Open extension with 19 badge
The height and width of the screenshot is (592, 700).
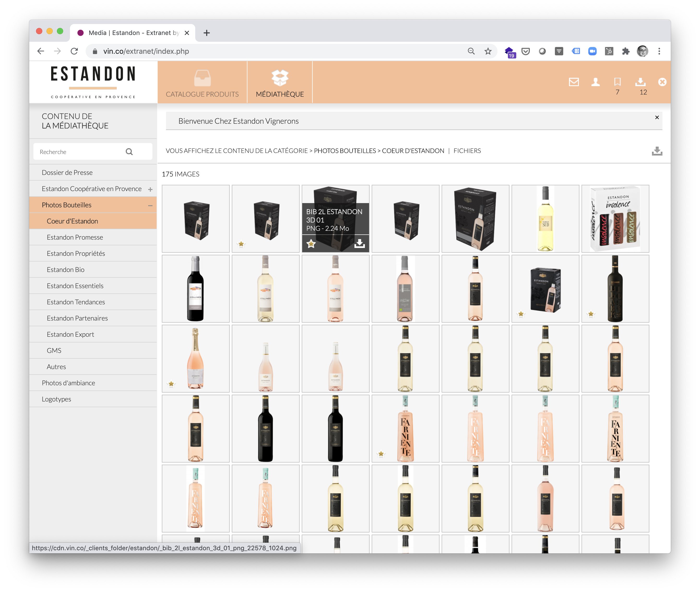(509, 52)
